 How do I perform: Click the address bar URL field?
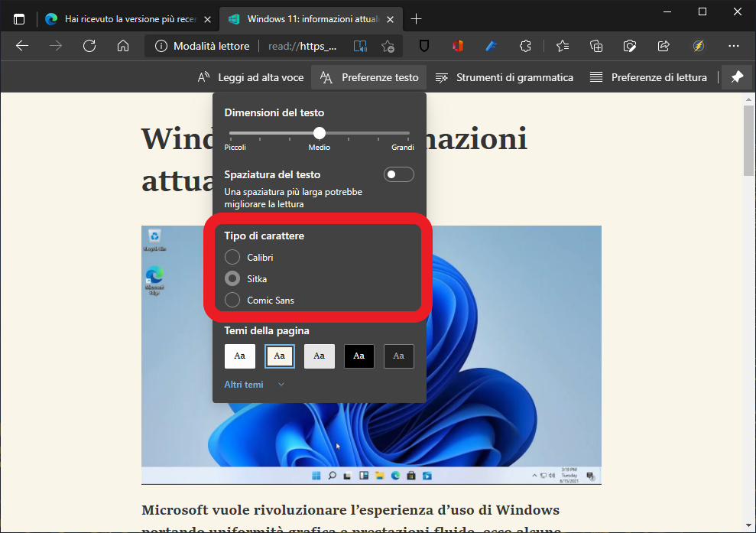302,46
